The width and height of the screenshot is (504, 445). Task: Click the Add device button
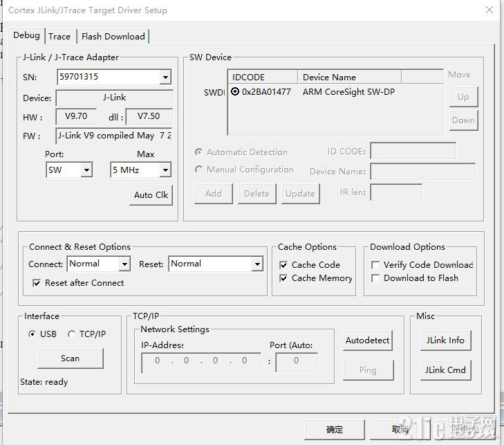(214, 194)
